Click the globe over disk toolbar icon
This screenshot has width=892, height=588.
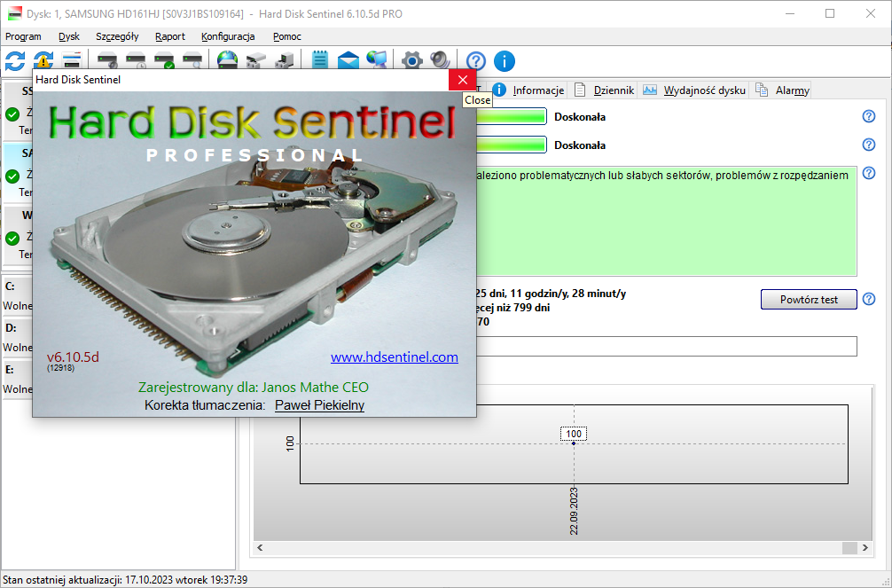tap(228, 60)
